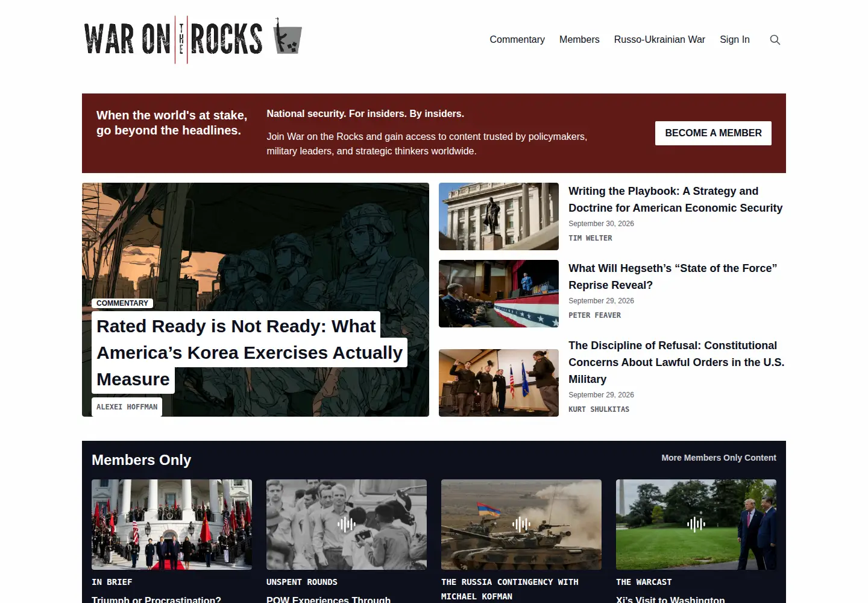Open Triumph or Procrastination? article
The width and height of the screenshot is (868, 603).
[156, 599]
